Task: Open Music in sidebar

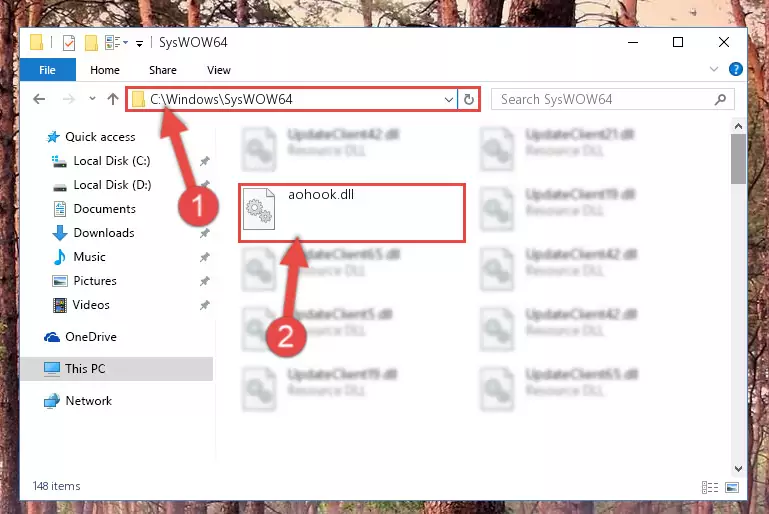Action: click(89, 257)
